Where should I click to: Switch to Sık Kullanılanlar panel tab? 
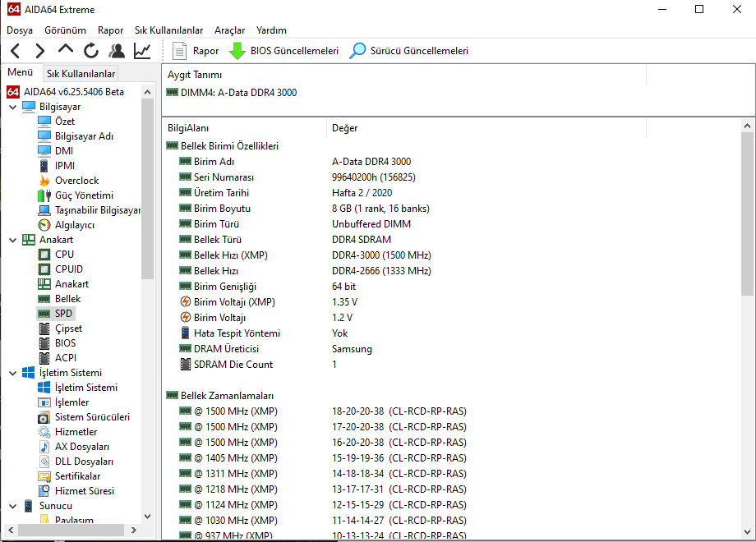[x=81, y=74]
